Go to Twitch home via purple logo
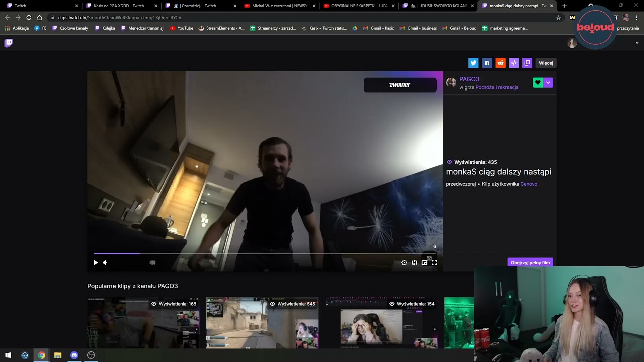The width and height of the screenshot is (644, 362). [x=9, y=43]
